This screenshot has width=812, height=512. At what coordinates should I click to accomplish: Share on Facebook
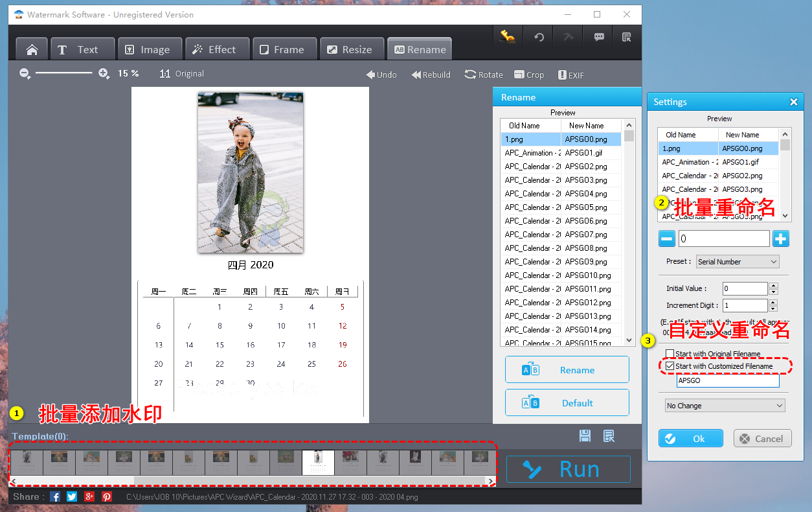(x=55, y=496)
